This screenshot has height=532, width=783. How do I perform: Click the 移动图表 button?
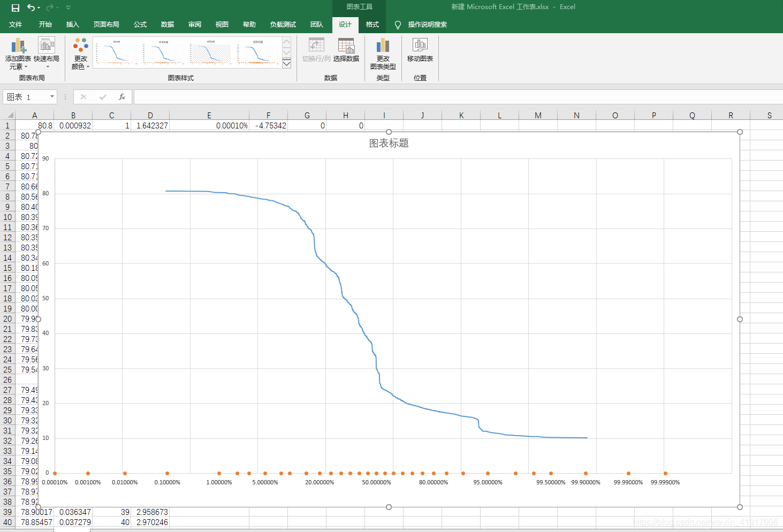tap(420, 50)
